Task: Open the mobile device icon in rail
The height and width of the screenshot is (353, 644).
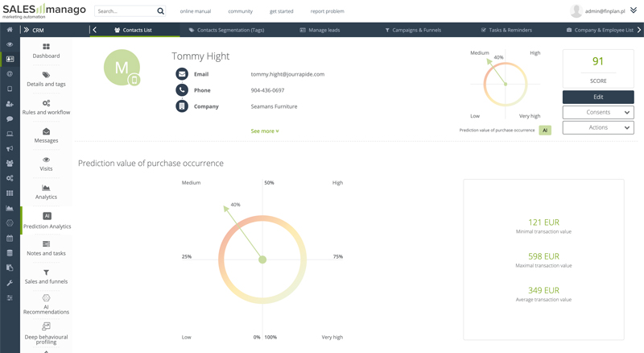Action: tap(10, 89)
